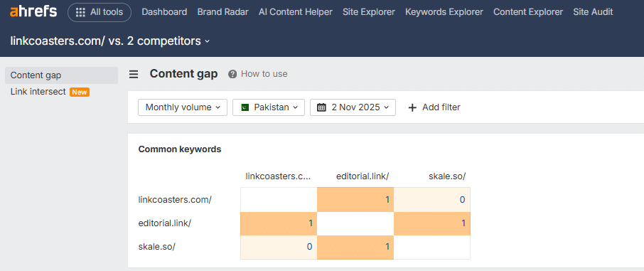Click the All tools grid icon

pos(80,12)
